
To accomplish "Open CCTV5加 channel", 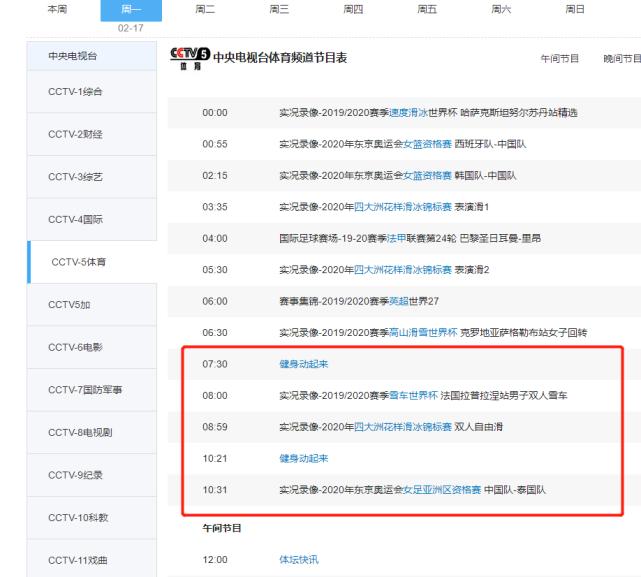I will (92, 305).
